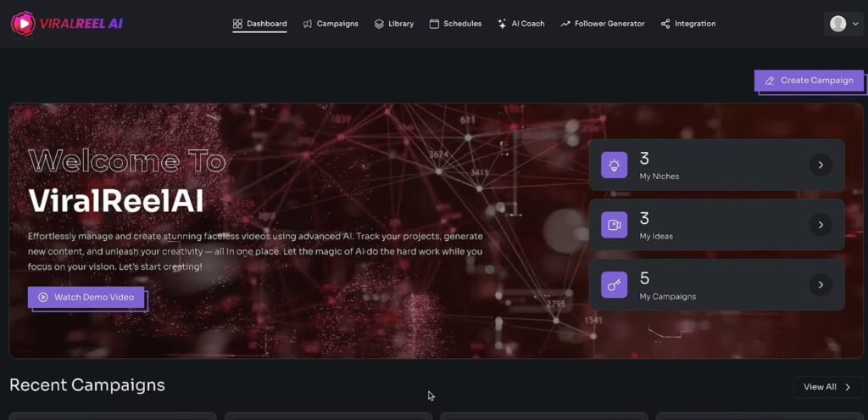Click the AI Coach sparkle icon

502,24
